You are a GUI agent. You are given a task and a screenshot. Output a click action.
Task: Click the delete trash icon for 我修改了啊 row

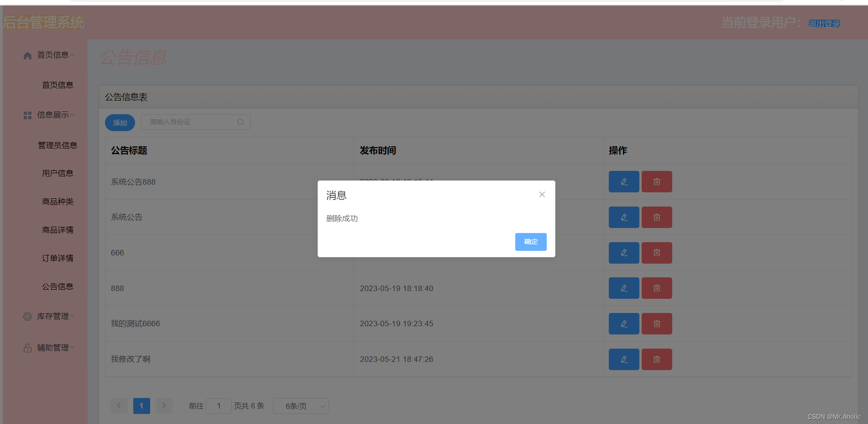click(x=657, y=360)
